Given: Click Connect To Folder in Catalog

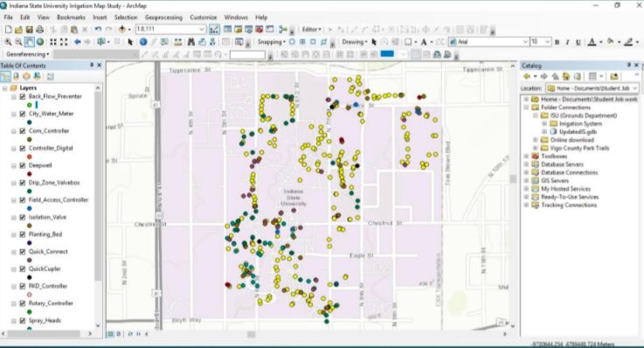Looking at the screenshot, I should (614, 76).
